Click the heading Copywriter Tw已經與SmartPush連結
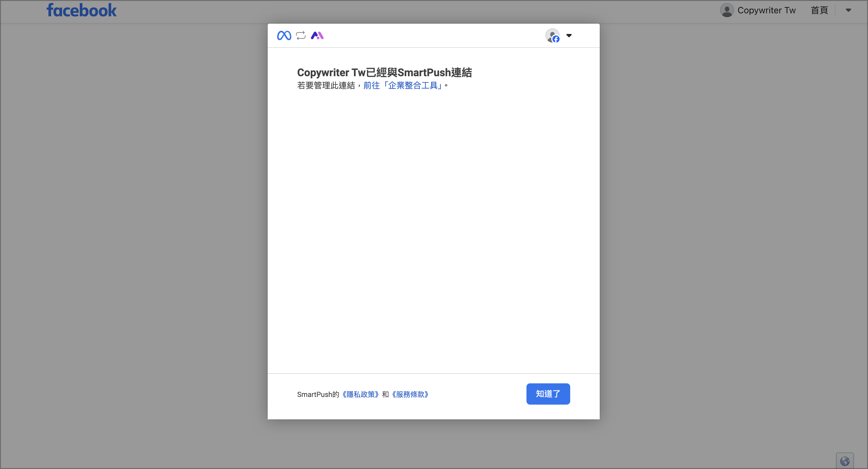The width and height of the screenshot is (868, 469). pyautogui.click(x=384, y=72)
